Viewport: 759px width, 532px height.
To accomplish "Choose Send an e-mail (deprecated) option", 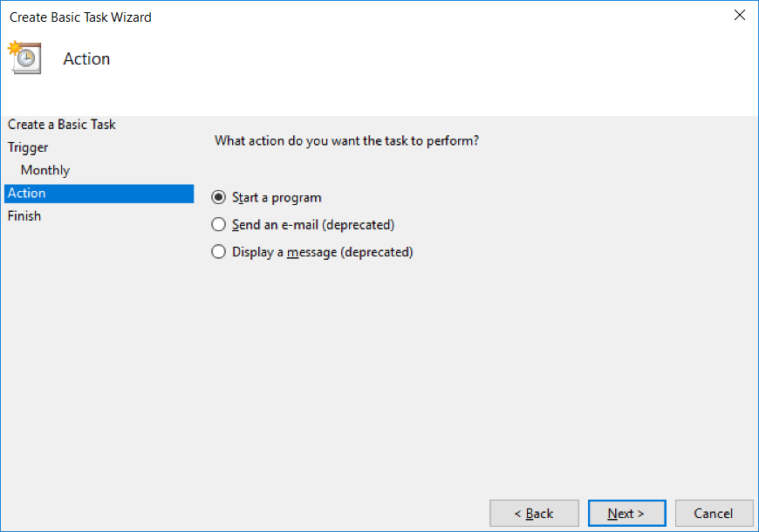I will tap(218, 224).
